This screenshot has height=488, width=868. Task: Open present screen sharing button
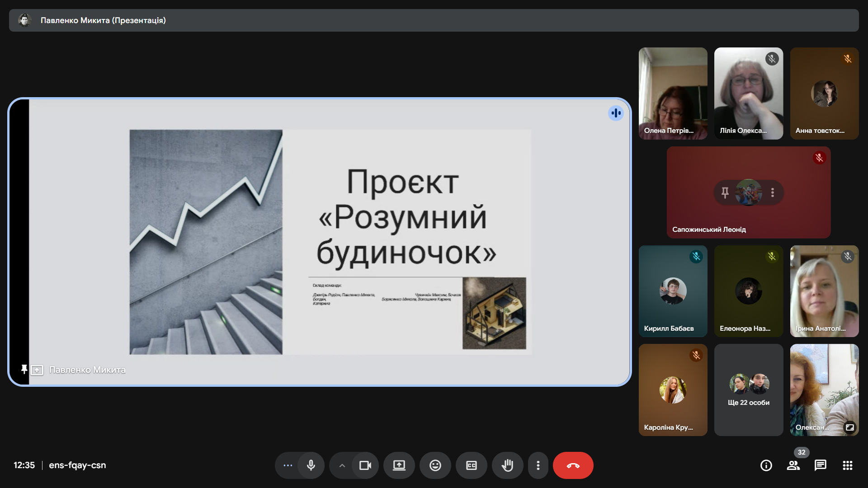point(399,465)
